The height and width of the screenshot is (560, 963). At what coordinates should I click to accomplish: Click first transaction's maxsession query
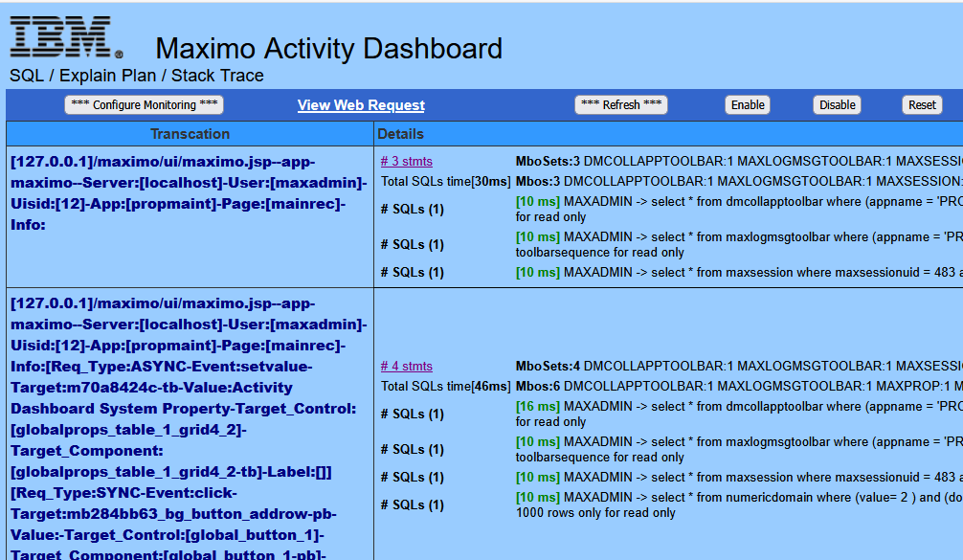pyautogui.click(x=739, y=272)
